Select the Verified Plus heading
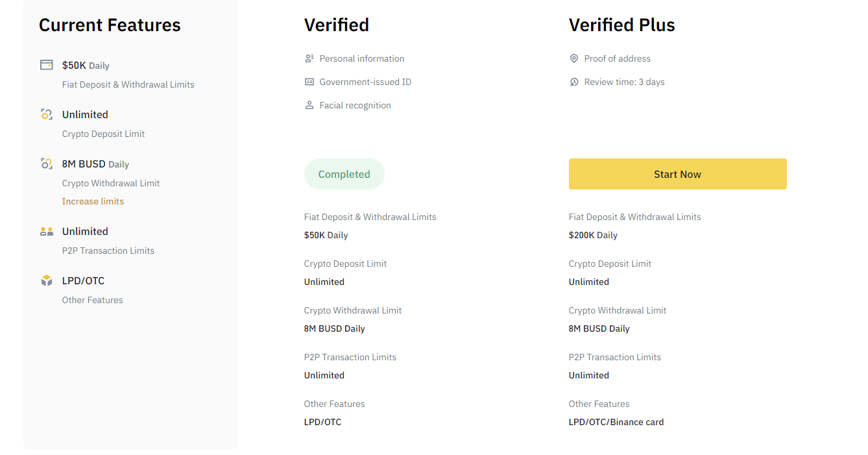Screen dimensions: 868x455 click(x=621, y=25)
